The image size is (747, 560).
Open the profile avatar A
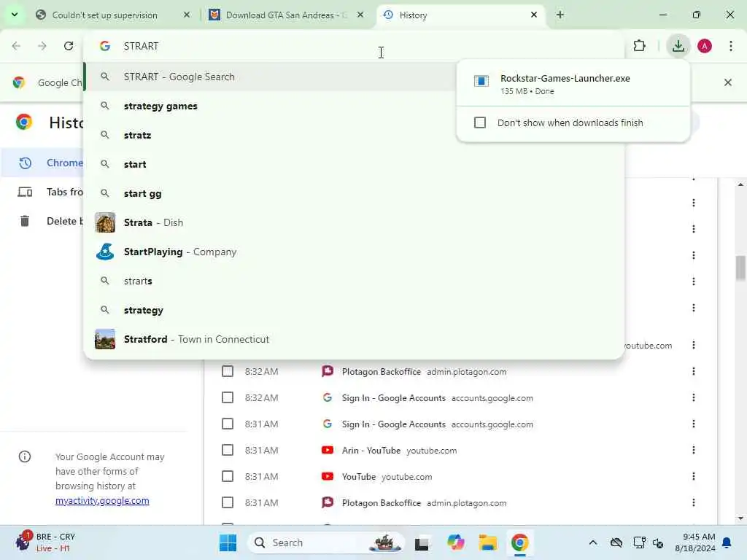(x=705, y=46)
